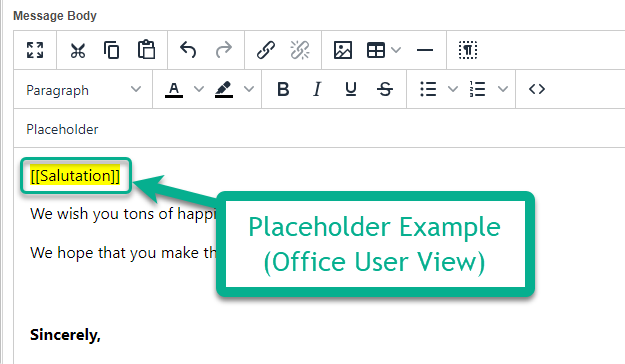625x364 pixels.
Task: Undo the last edit
Action: coord(188,50)
